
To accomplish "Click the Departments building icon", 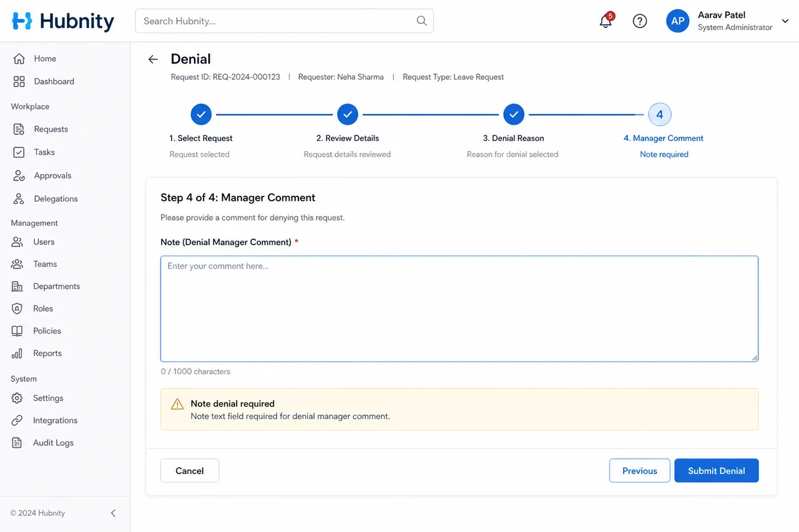I will [17, 286].
